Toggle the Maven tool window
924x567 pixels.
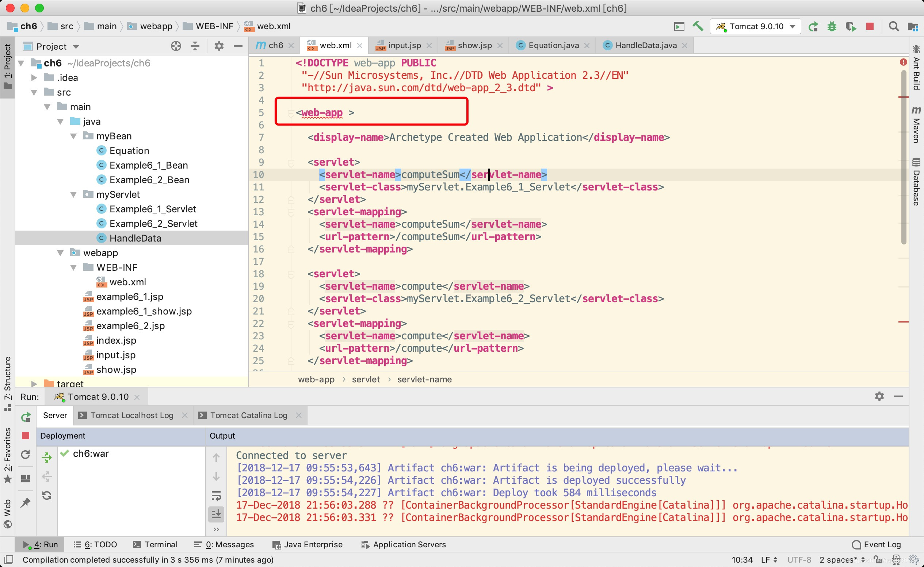click(x=916, y=125)
